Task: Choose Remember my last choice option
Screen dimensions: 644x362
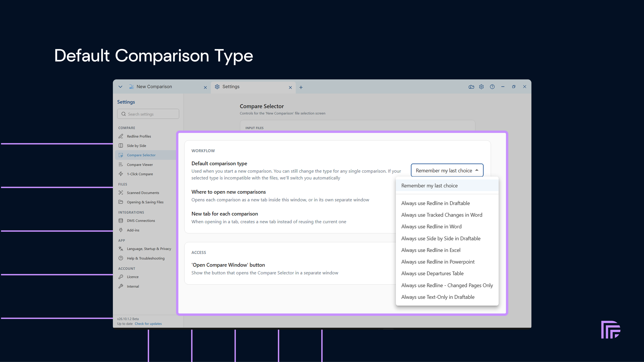Action: pyautogui.click(x=447, y=186)
